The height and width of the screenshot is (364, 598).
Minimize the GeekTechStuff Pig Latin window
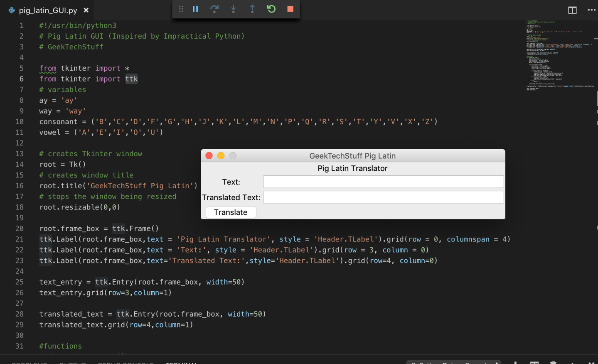tap(221, 155)
